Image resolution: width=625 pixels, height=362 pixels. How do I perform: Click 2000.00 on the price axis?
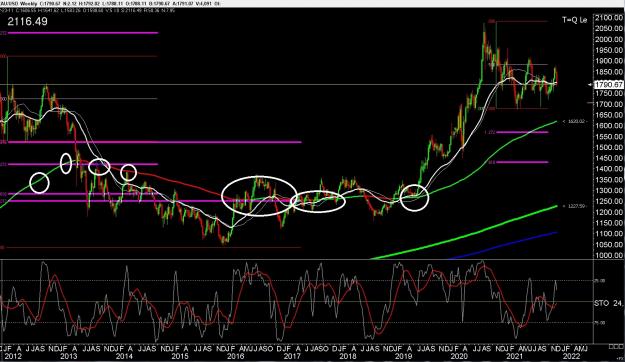[609, 39]
